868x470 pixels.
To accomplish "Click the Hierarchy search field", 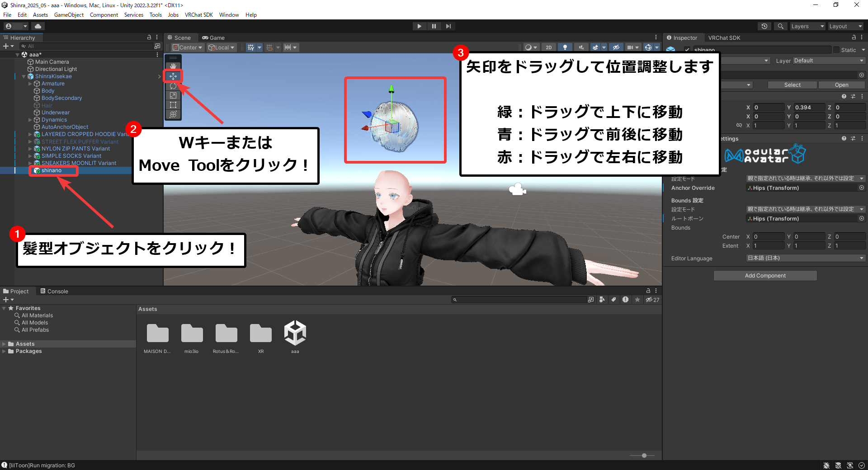I will [x=87, y=46].
